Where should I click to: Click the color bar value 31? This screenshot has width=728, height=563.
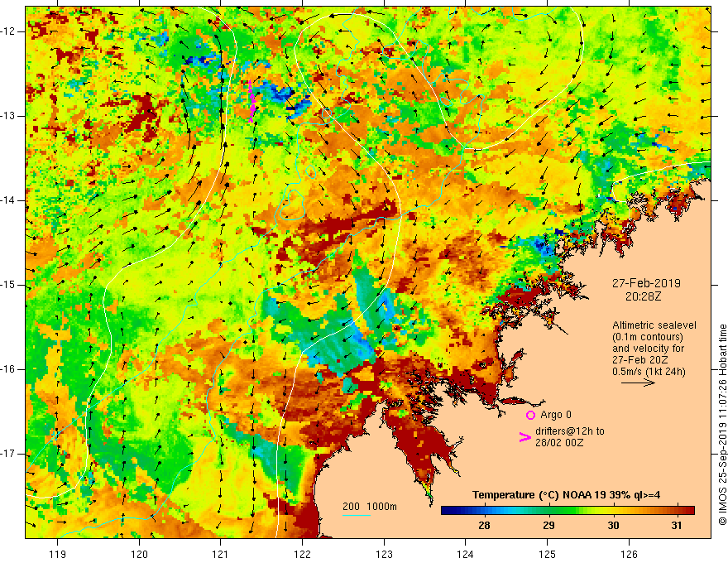pos(677,526)
